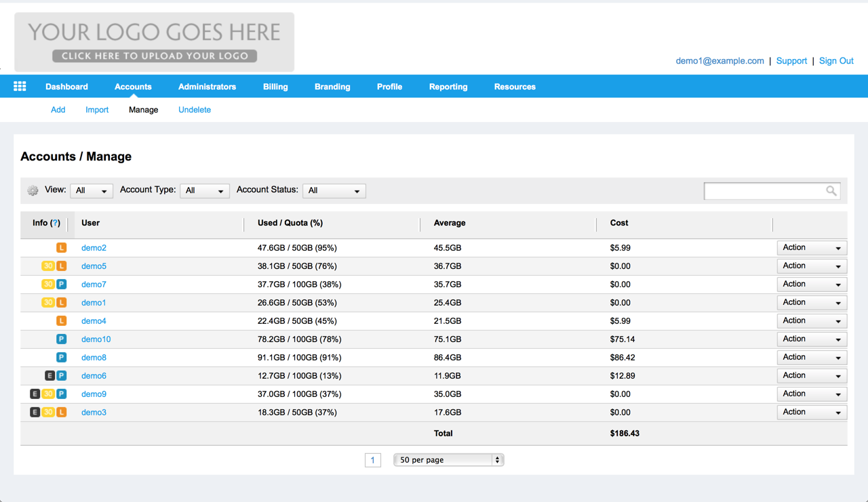Click the total cost $186.43
Screen dimensions: 868x502
click(x=625, y=434)
